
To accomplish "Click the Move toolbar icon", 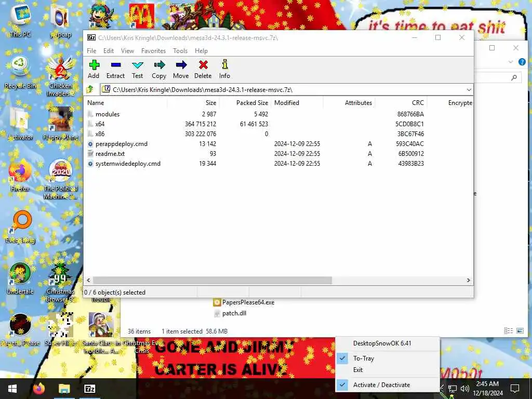I will (181, 69).
